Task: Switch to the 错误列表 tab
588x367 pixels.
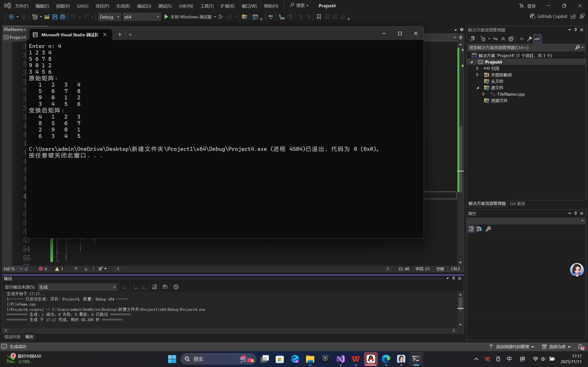Action: (x=12, y=337)
